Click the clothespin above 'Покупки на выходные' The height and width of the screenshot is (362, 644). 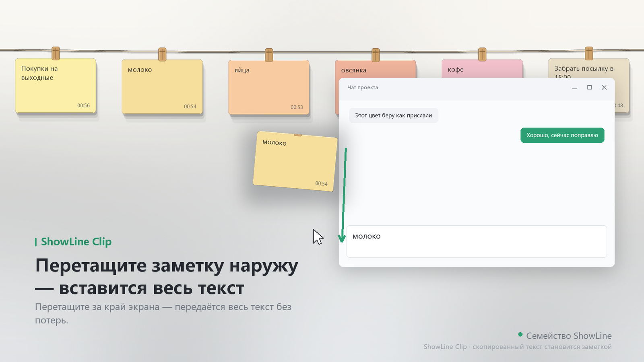(x=56, y=53)
